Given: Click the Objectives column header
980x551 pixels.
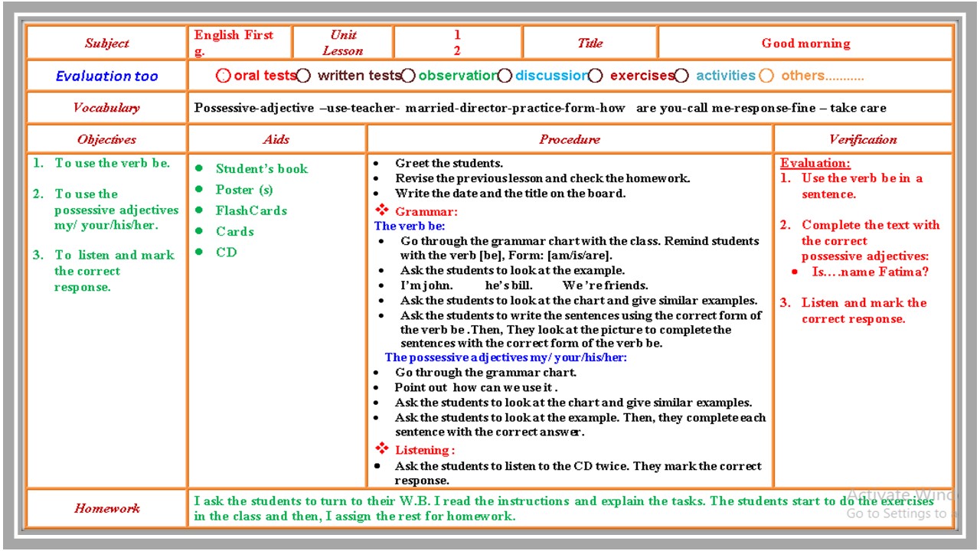Looking at the screenshot, I should point(107,139).
